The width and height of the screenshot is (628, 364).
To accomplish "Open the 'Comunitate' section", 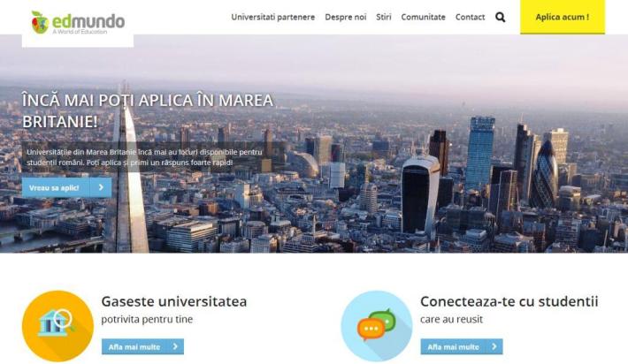I will pyautogui.click(x=423, y=17).
